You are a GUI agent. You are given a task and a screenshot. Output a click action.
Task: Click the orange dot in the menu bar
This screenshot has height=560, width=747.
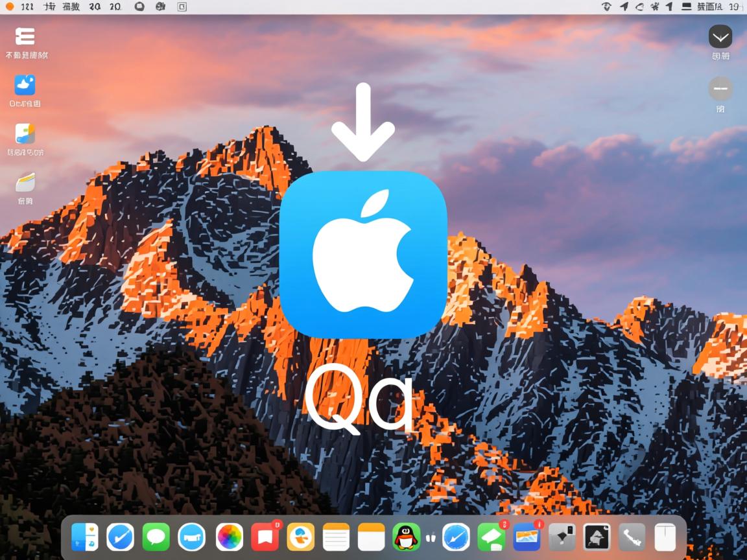point(10,6)
